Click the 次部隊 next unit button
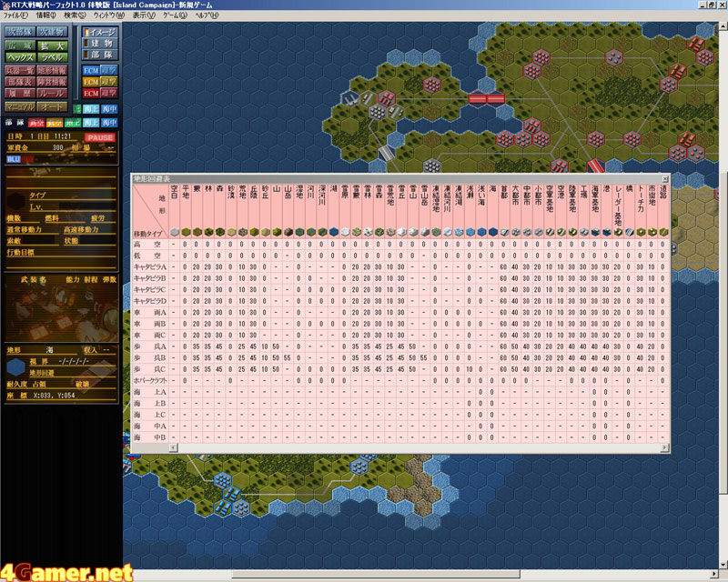Viewport: 728px width, 582px height. coord(19,32)
